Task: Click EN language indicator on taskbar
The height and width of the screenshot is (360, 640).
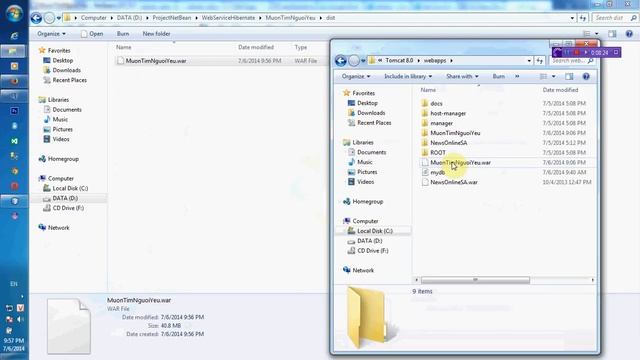Action: 14,284
